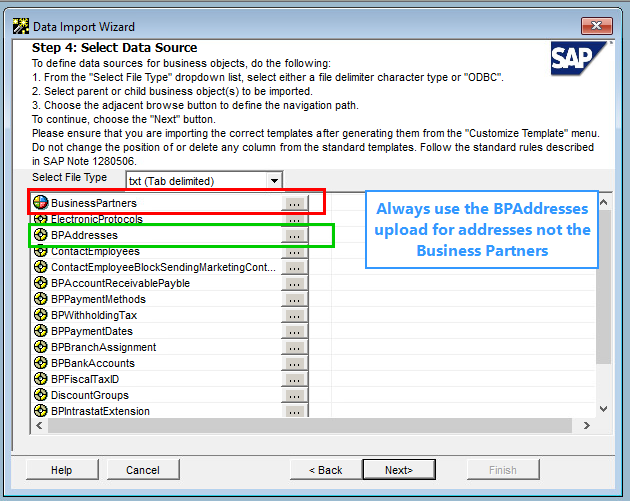The image size is (630, 501).
Task: Select the BPBankAccounts row text
Action: (x=93, y=363)
